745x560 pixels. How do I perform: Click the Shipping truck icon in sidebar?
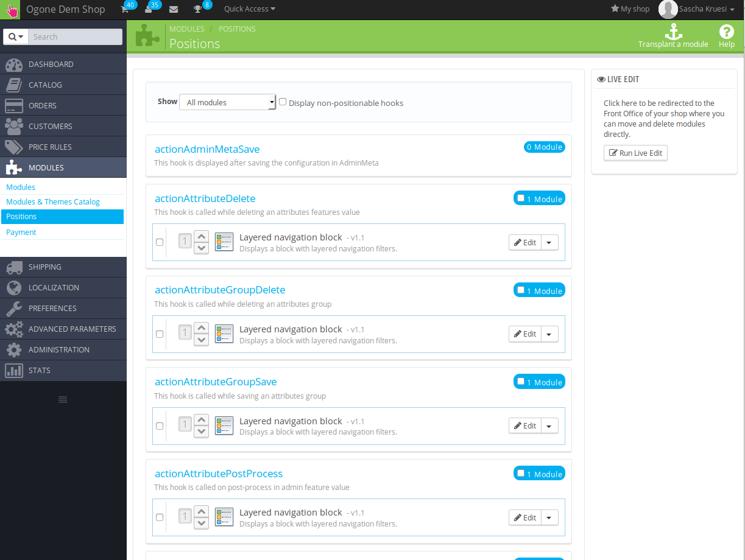[x=14, y=267]
